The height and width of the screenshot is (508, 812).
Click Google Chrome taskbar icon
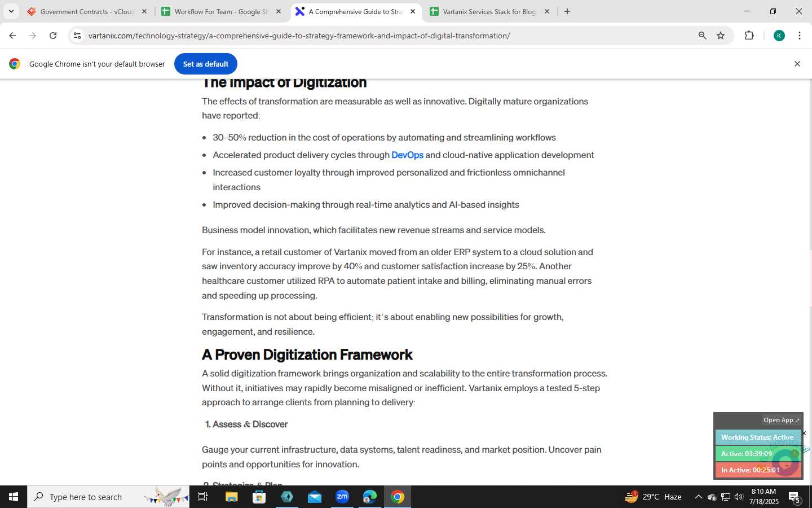coord(398,497)
